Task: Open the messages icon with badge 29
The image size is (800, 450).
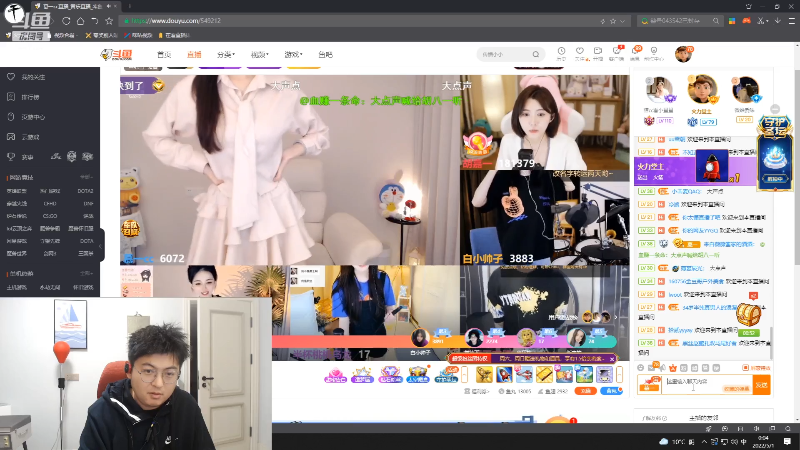Action: [x=635, y=53]
